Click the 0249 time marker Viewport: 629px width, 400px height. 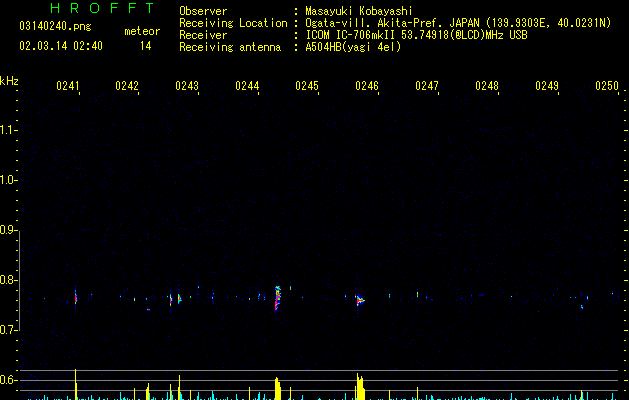point(547,86)
